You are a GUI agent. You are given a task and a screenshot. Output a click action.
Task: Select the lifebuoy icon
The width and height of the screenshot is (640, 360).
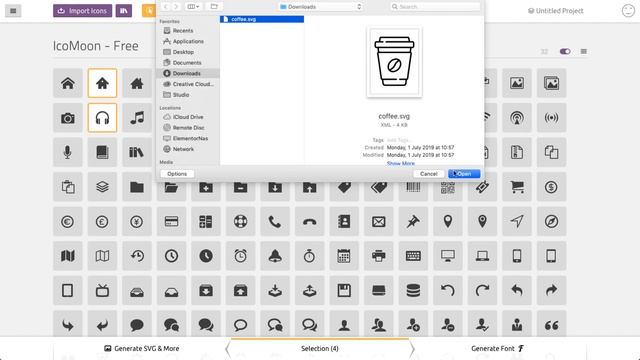coord(240,222)
